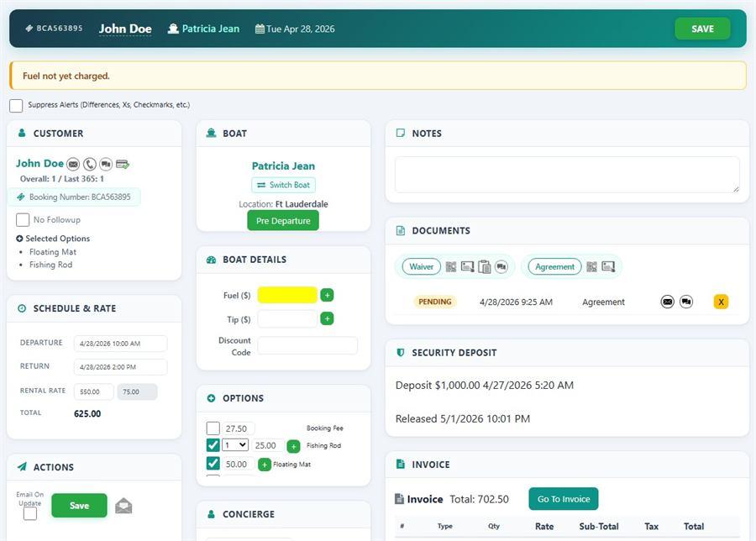Screen dimensions: 756x541
Task: Edit Floating Mat price 50.00
Action: 239,465
